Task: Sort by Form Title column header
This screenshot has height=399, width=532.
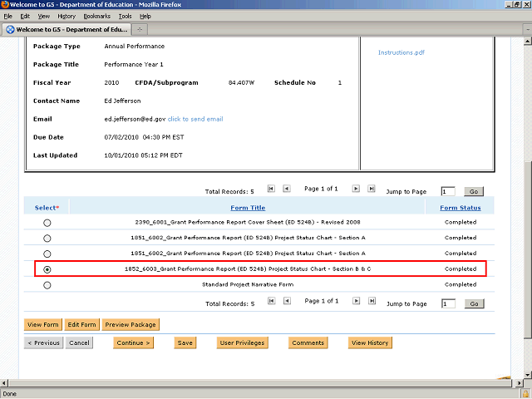Action: tap(248, 208)
